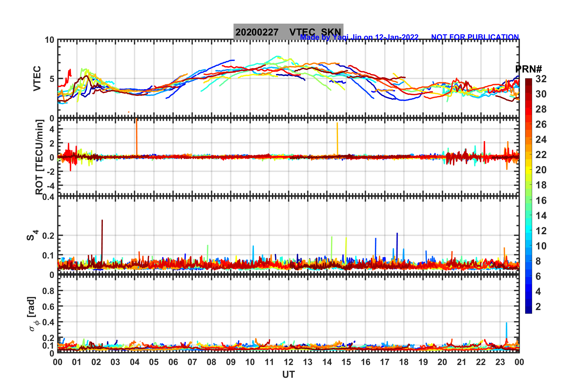Image resolution: width=577 pixels, height=392 pixels.
Task: Click x-axis hour tick '21'
Action: tap(461, 362)
